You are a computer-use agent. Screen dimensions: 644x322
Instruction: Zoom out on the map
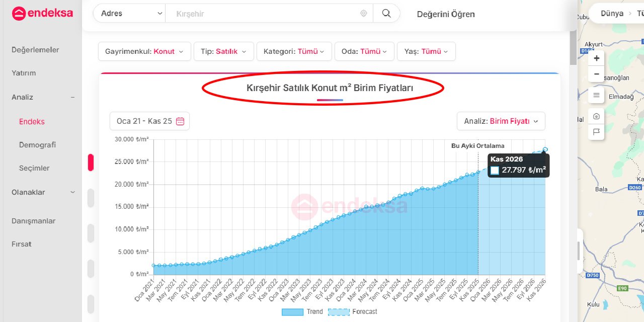[x=596, y=74]
